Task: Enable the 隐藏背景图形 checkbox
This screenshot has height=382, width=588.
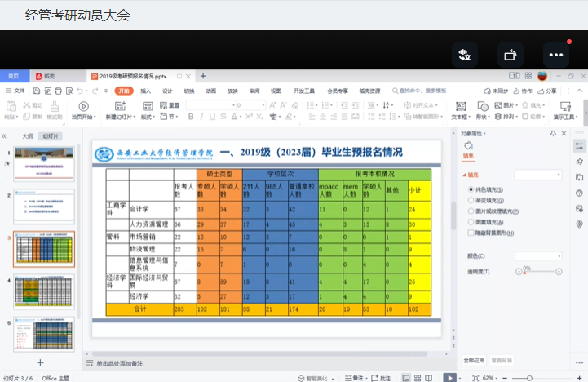Action: pos(471,232)
